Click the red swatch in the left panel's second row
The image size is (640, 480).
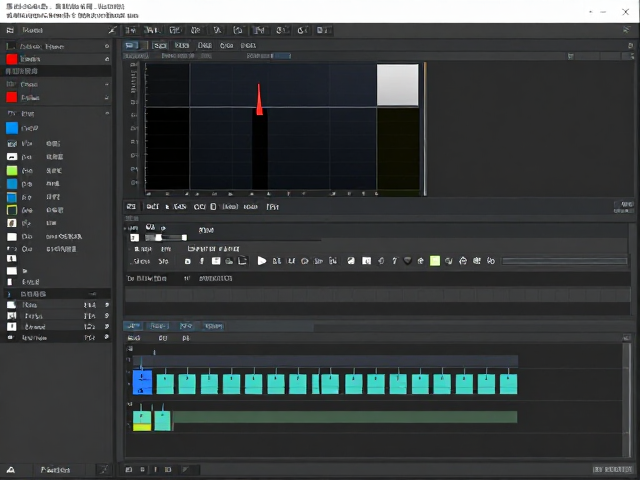coord(12,59)
